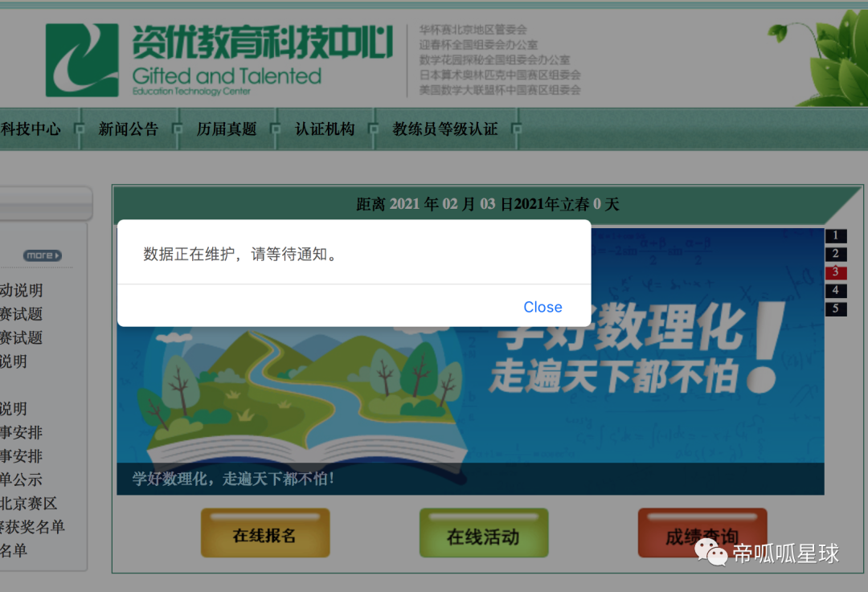Dismiss the maintenance dialog with Close
This screenshot has width=868, height=592.
pyautogui.click(x=542, y=307)
